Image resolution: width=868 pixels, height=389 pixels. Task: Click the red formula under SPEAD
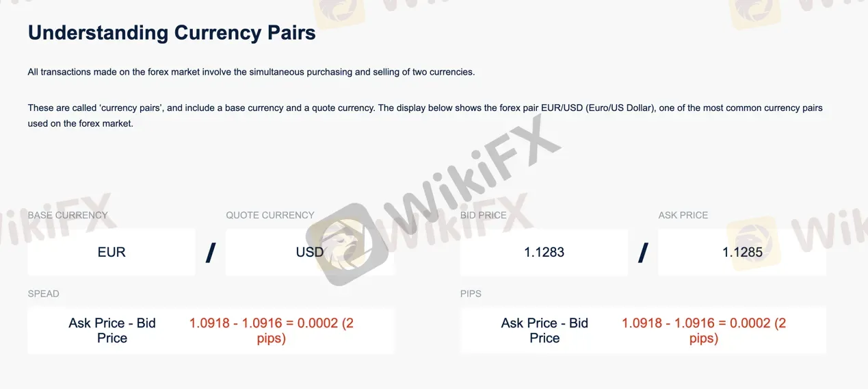click(272, 330)
